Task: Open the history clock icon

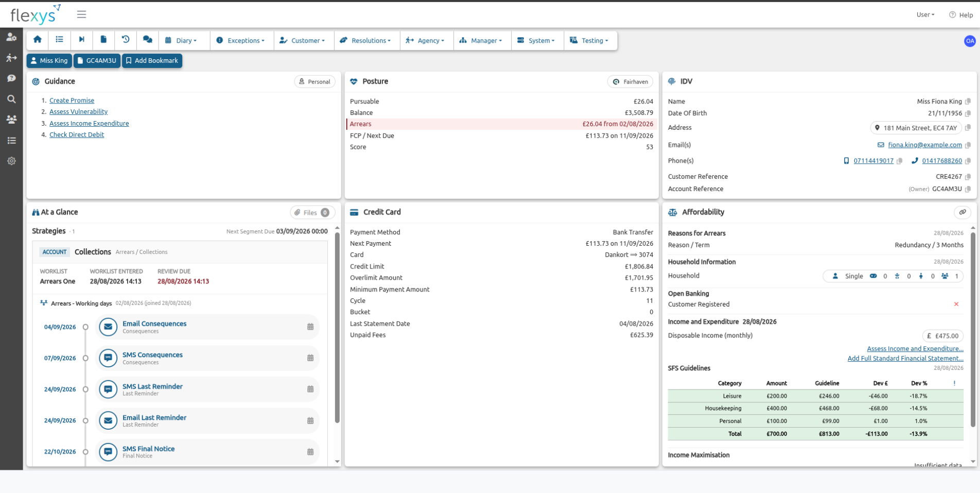Action: click(126, 40)
